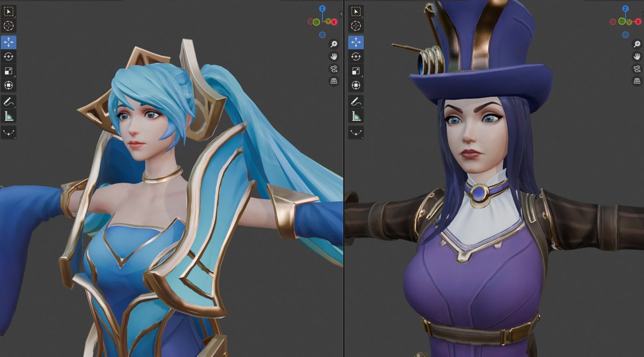644x357 pixels.
Task: Select the Select Box tool in right viewport
Action: pyautogui.click(x=355, y=11)
